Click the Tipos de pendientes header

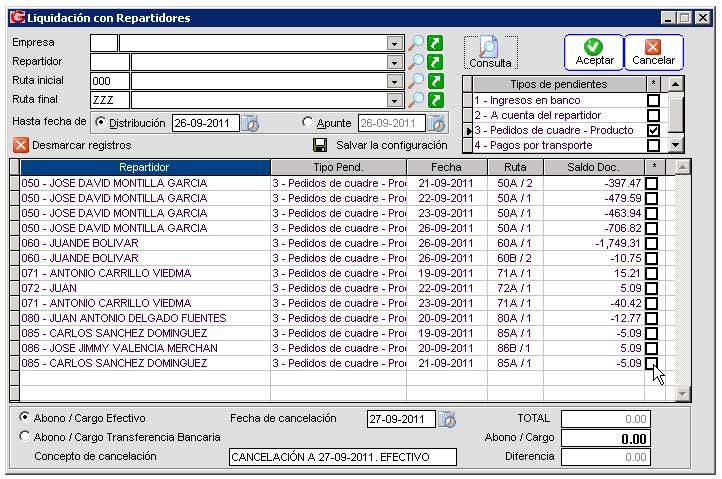tap(559, 84)
